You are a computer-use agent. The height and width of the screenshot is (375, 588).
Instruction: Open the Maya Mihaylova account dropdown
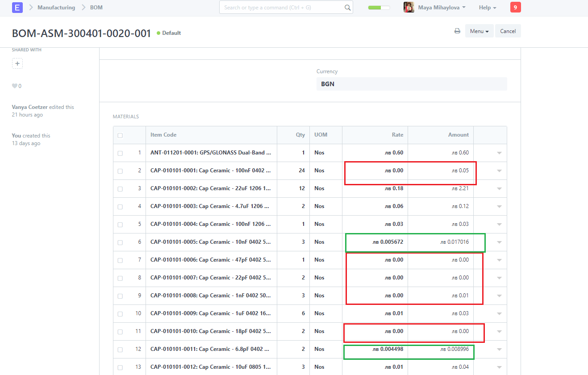(439, 7)
